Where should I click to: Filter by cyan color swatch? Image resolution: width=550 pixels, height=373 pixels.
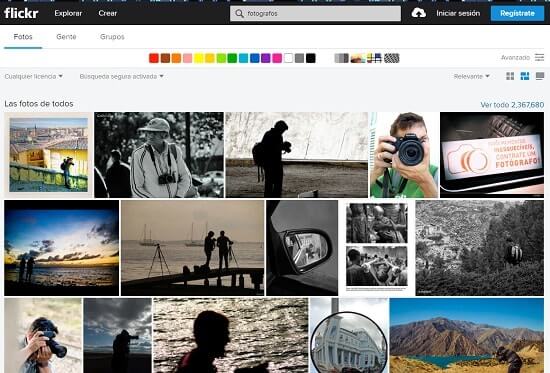pyautogui.click(x=243, y=58)
